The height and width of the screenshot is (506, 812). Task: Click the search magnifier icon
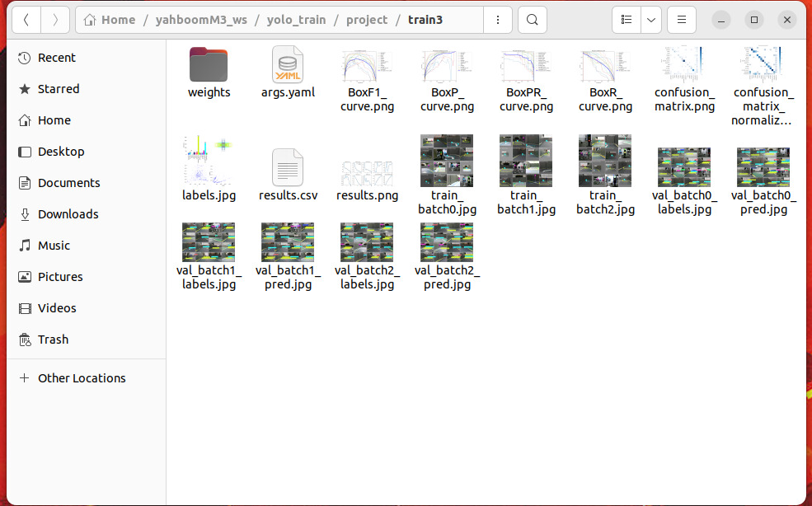[x=533, y=20]
